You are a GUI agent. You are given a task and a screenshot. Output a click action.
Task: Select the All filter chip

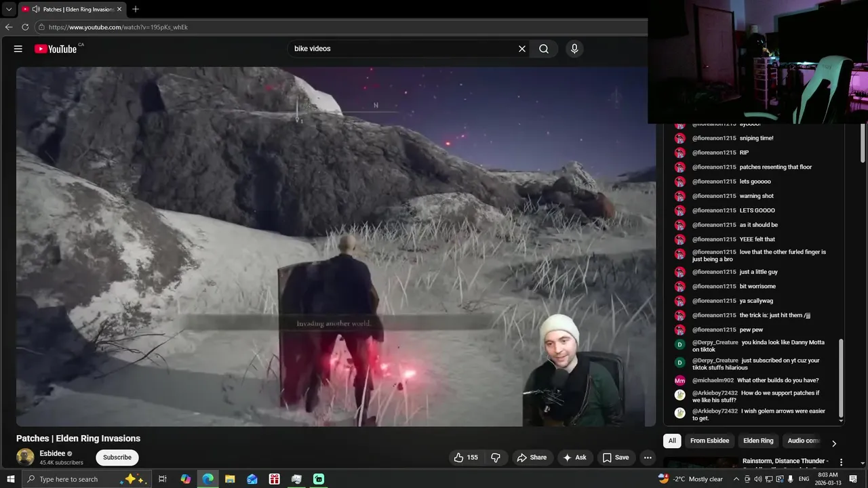pos(672,441)
